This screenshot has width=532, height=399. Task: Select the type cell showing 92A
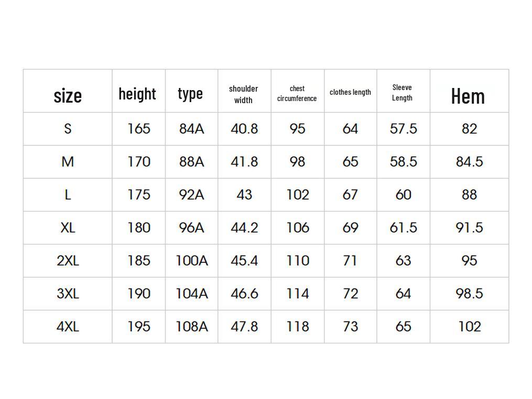191,195
